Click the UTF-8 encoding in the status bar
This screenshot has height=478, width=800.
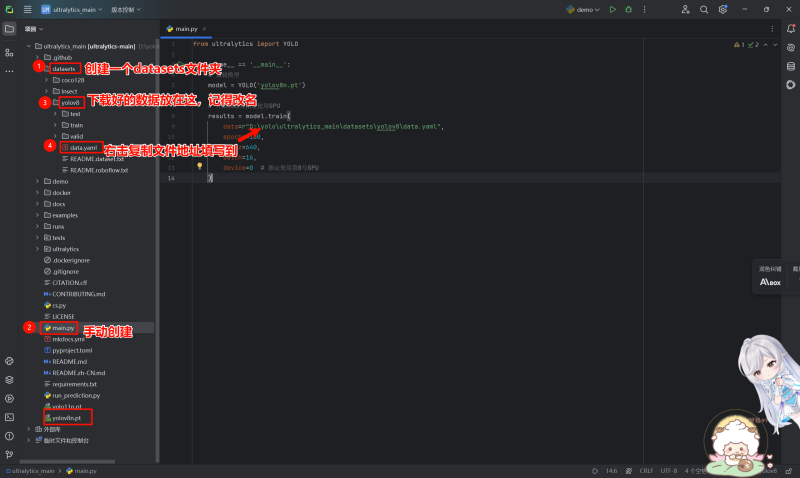click(x=668, y=470)
